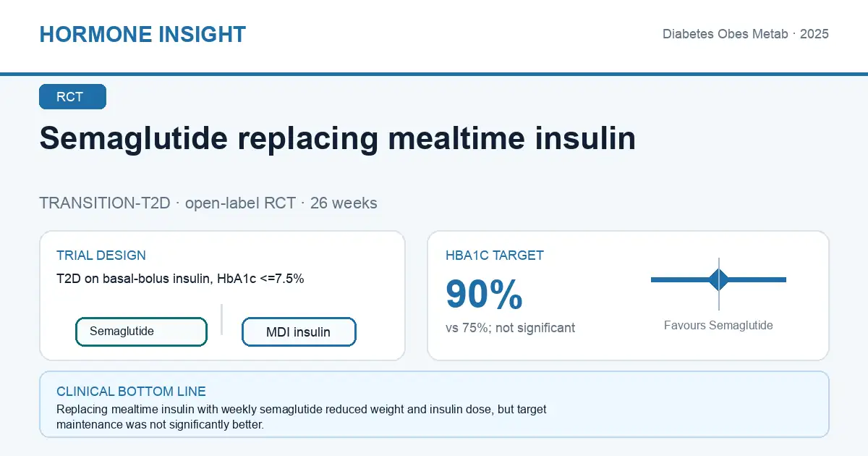The height and width of the screenshot is (456, 868).
Task: Click the CLINICAL BOTTOM LINE heading
Action: (131, 392)
